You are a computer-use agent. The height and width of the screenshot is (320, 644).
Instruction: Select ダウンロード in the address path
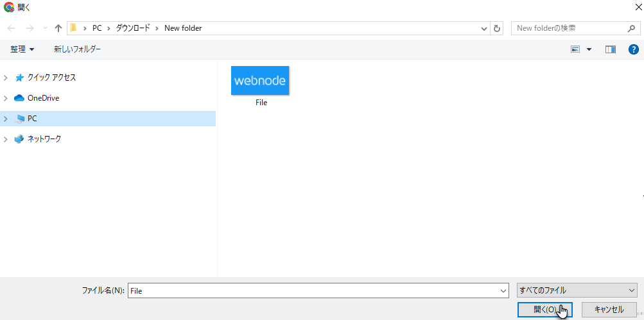133,28
